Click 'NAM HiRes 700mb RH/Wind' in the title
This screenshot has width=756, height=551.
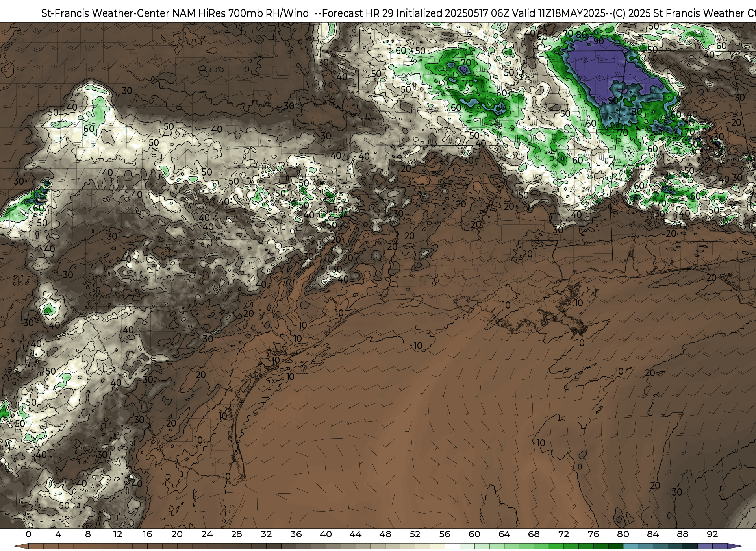pos(241,13)
